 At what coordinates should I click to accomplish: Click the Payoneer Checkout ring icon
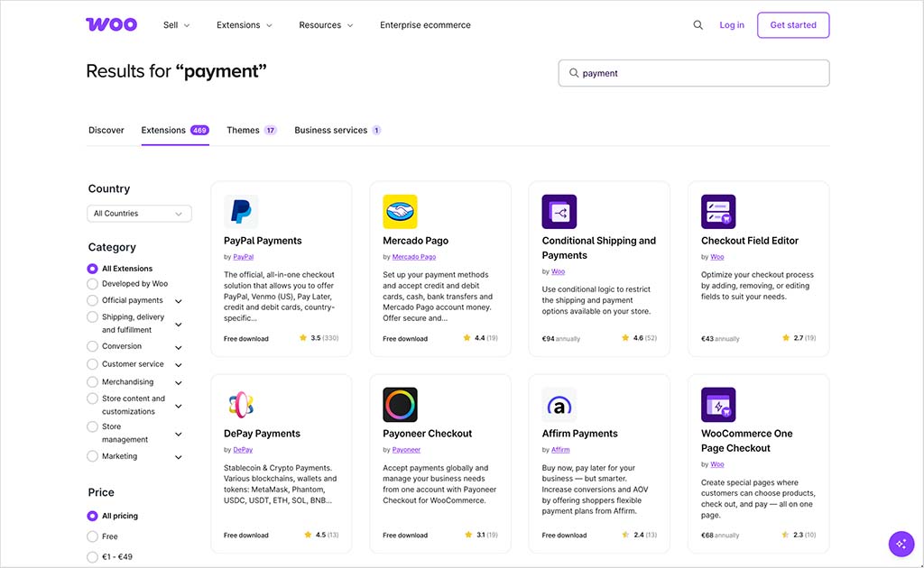400,405
